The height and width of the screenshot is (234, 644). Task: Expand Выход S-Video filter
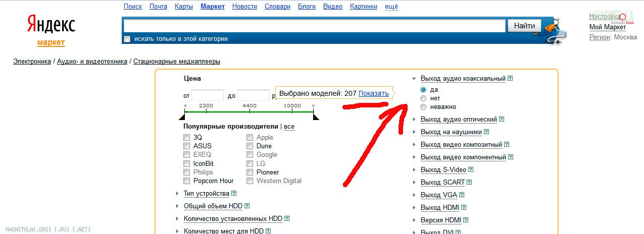pyautogui.click(x=414, y=170)
